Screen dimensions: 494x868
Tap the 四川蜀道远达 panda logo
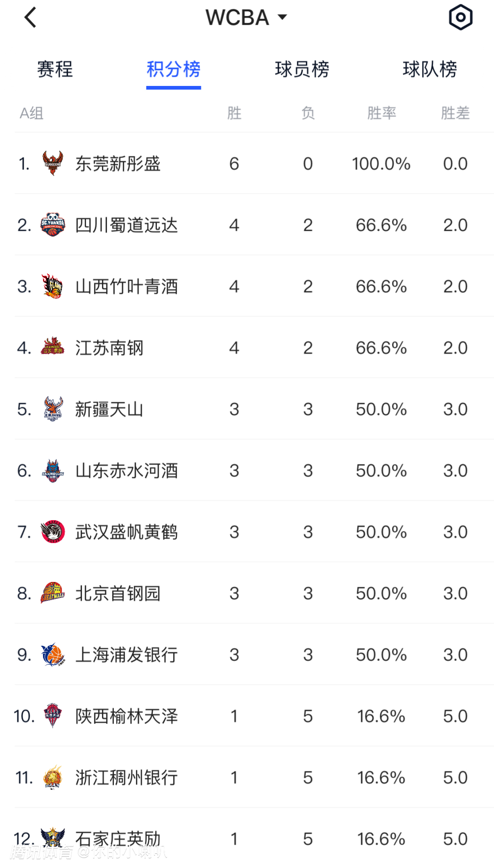click(53, 224)
